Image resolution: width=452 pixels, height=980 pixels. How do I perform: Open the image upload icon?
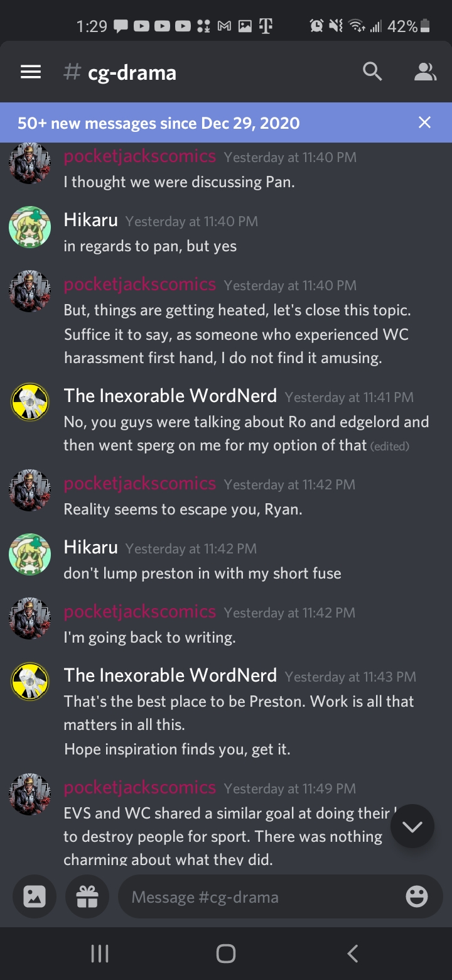coord(34,896)
